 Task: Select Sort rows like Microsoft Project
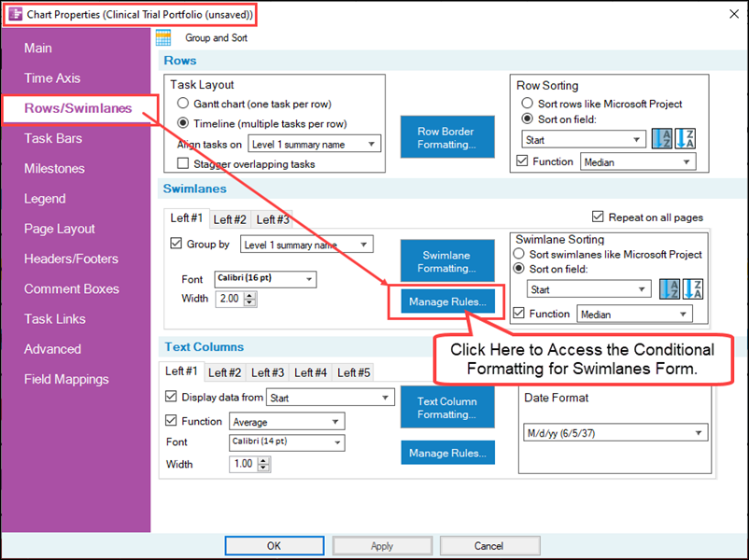click(x=527, y=105)
